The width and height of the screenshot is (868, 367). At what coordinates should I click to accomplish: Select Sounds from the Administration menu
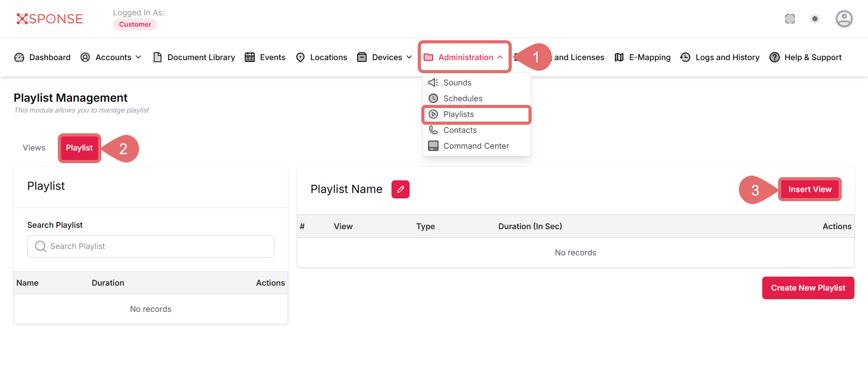(x=457, y=83)
